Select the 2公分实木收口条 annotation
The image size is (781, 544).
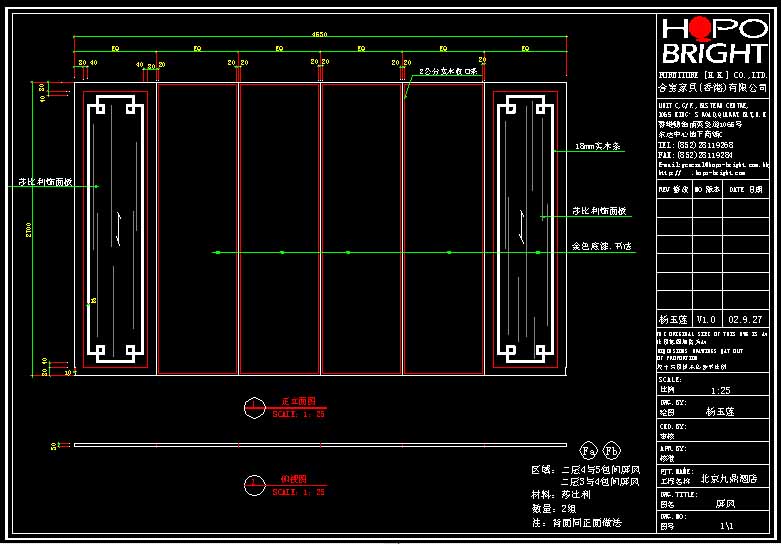pos(449,72)
